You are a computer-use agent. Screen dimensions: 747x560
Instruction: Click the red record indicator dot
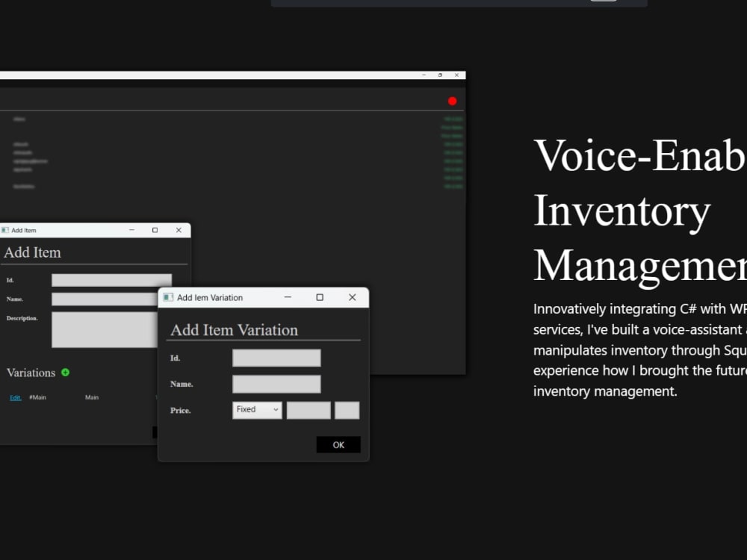452,101
